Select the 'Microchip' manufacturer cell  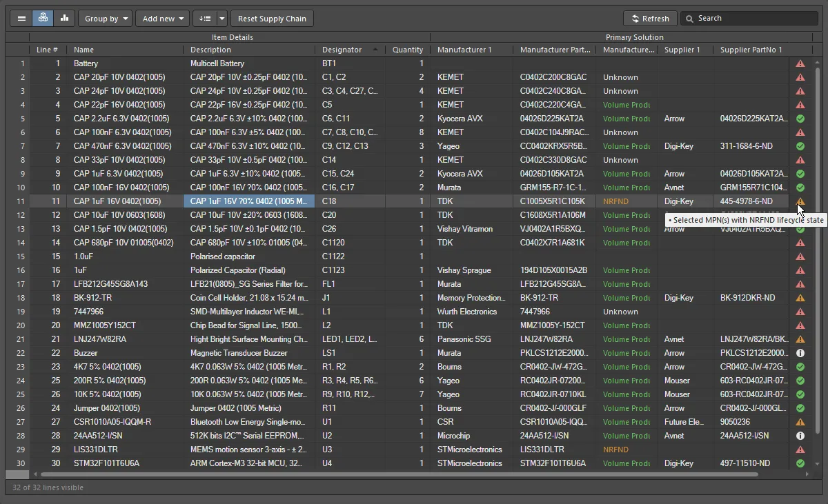tap(472, 436)
